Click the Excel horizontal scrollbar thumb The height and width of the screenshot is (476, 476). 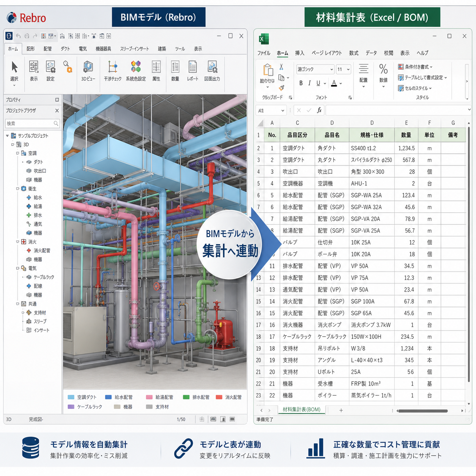pyautogui.click(x=422, y=411)
